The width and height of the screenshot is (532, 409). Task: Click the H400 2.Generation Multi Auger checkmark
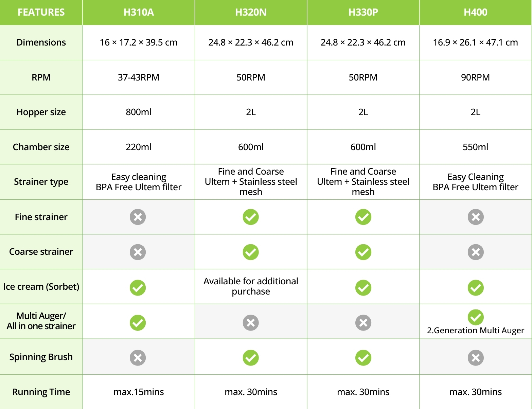click(476, 317)
